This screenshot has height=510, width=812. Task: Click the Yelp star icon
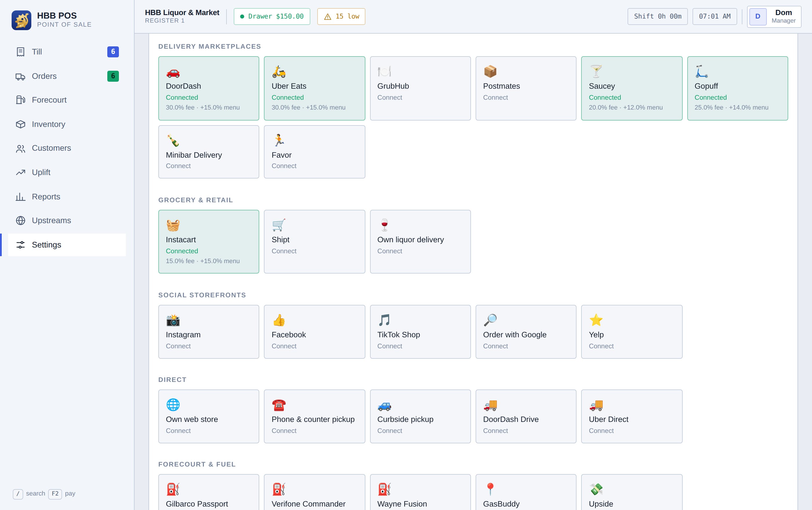pos(596,320)
